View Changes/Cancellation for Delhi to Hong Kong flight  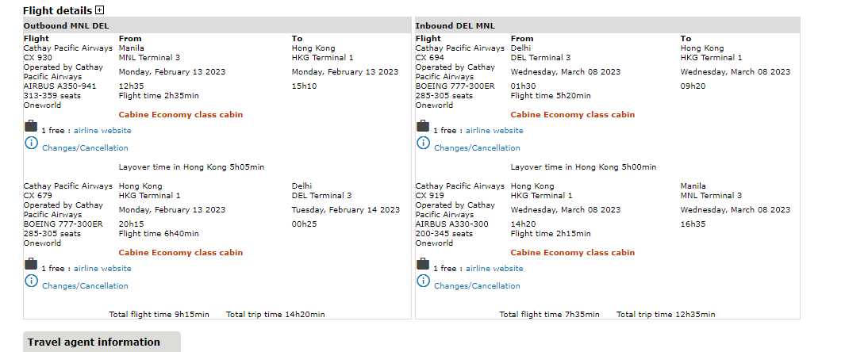click(x=477, y=148)
